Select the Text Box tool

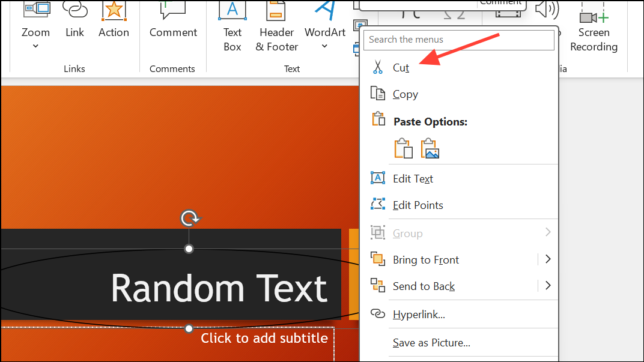(x=232, y=12)
